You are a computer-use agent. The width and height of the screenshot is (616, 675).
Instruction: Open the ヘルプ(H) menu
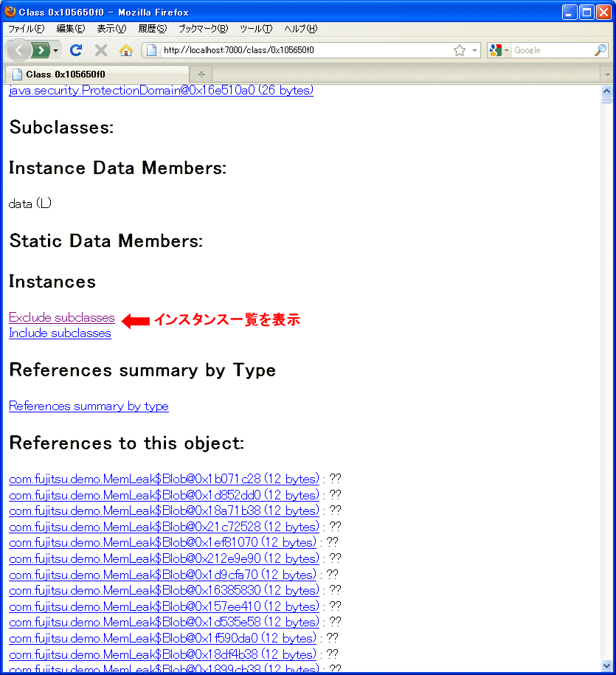click(300, 29)
